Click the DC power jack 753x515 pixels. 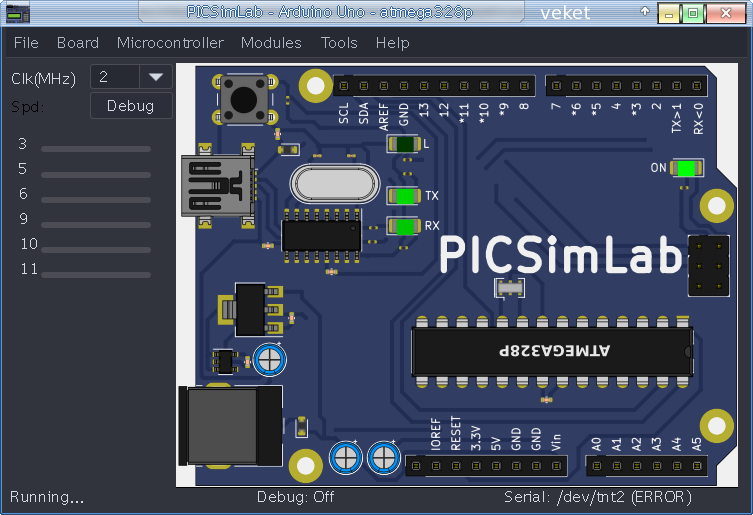(x=231, y=426)
